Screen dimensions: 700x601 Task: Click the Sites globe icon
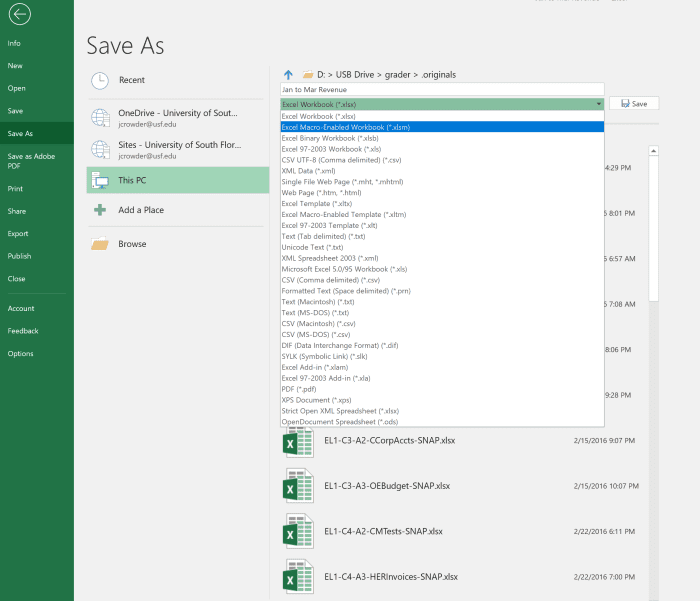[100, 149]
